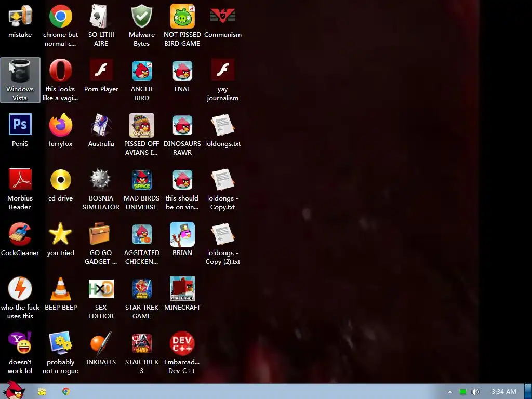Screen dimensions: 532x399
Task: Click the Chrome icon on the taskbar
Action: 66,392
